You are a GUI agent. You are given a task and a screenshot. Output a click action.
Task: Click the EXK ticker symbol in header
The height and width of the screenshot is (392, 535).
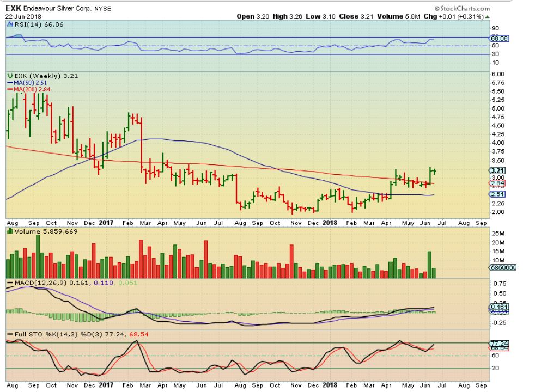(13, 8)
